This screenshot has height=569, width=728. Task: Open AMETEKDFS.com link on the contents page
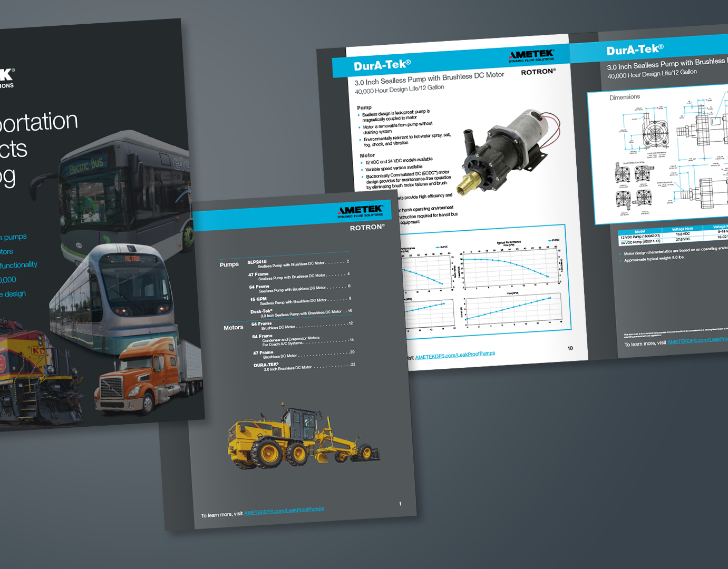click(x=284, y=511)
